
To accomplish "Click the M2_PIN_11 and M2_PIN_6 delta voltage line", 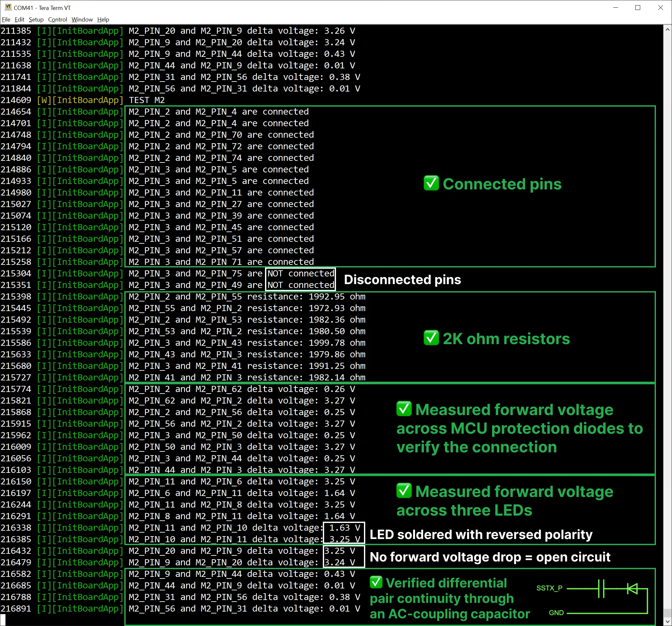I will (x=178, y=482).
